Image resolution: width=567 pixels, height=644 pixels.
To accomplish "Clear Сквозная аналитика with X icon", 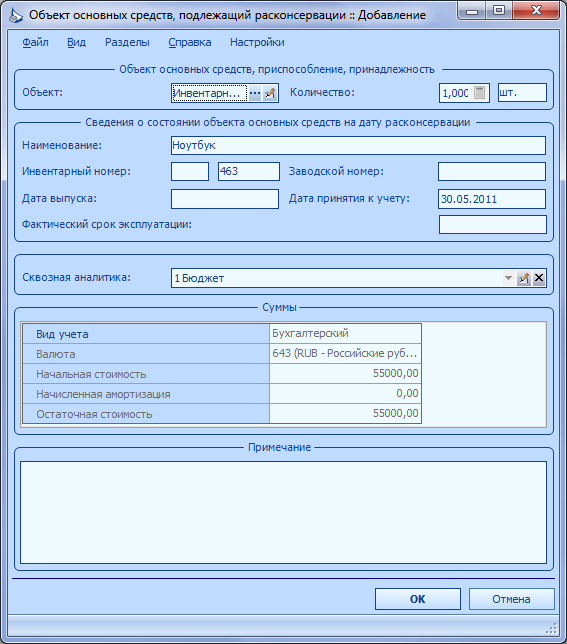I will [539, 278].
